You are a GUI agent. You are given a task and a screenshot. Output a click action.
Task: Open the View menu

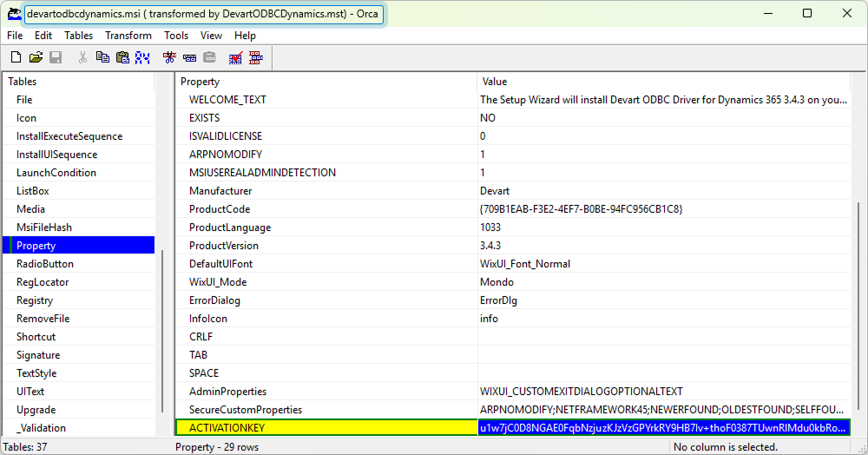pyautogui.click(x=211, y=36)
